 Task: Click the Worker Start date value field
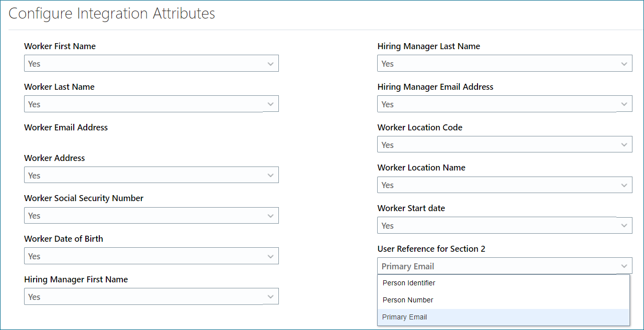pos(497,226)
